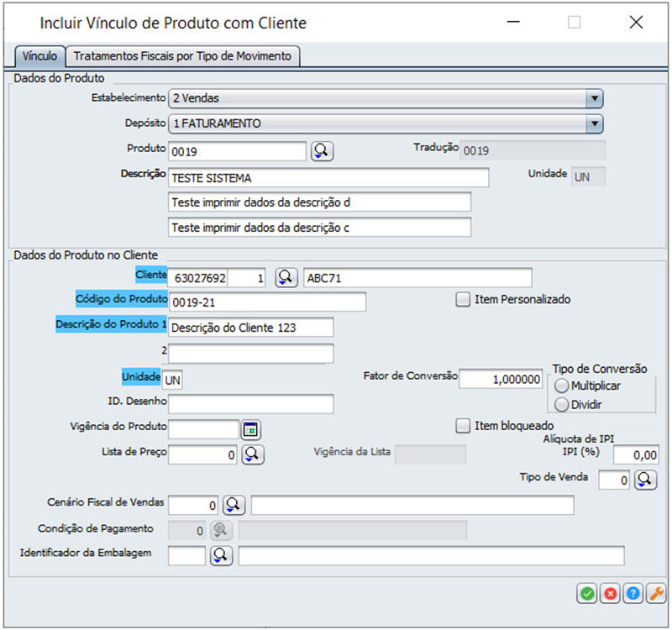Open Cliente lookup magnifier icon
Image resolution: width=672 pixels, height=630 pixels.
[x=287, y=278]
